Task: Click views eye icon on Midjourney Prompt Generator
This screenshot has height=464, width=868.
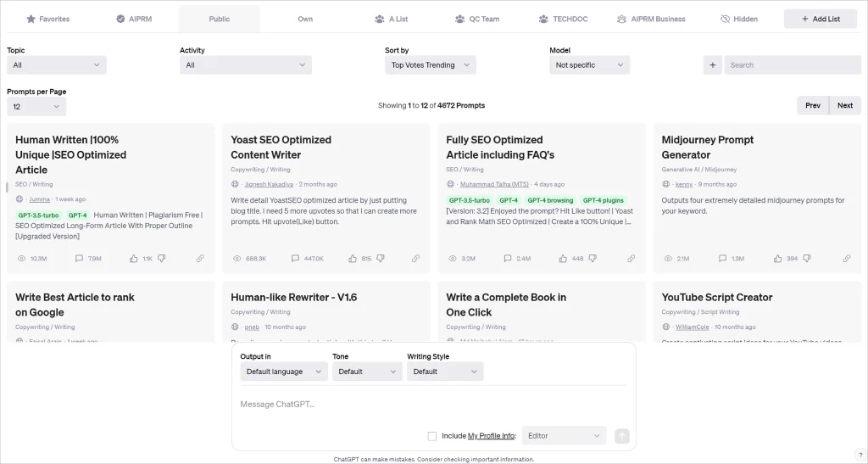Action: [668, 259]
